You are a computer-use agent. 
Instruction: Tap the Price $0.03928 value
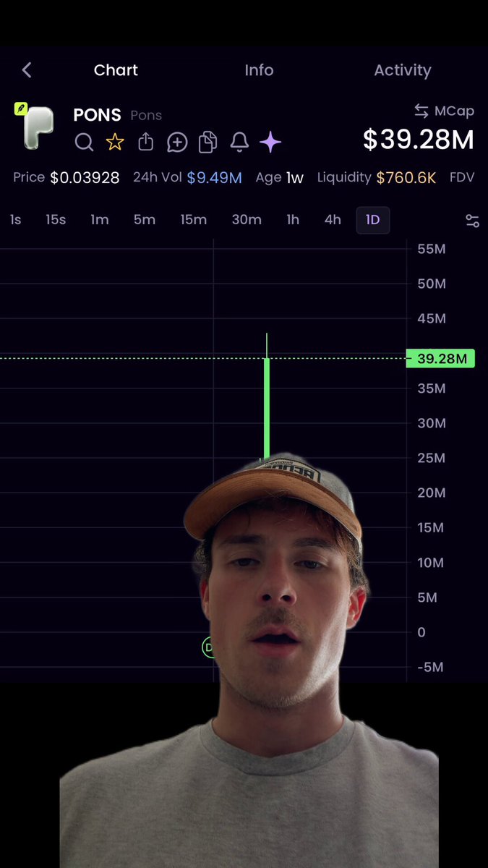tap(85, 177)
